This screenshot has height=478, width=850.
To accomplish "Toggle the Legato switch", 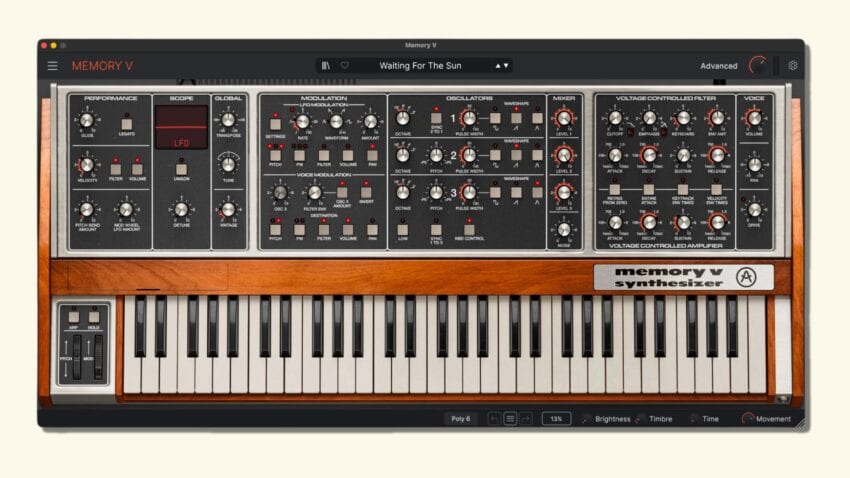I will [126, 124].
